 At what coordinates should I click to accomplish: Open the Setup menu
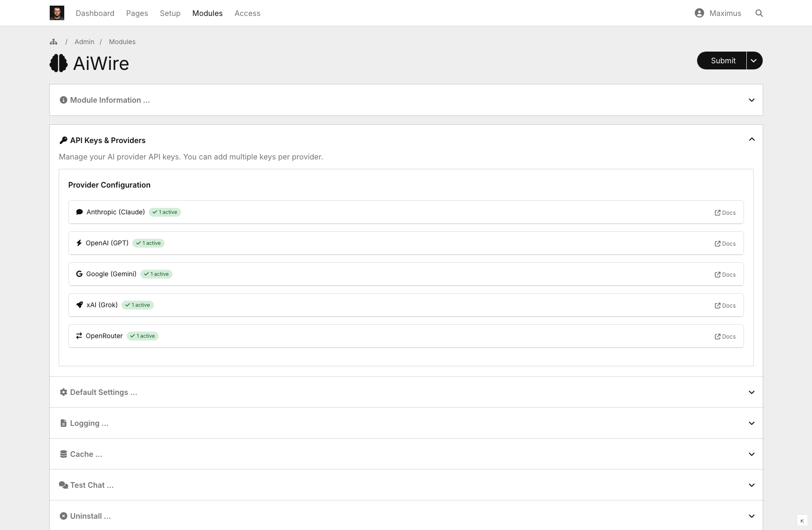(170, 13)
